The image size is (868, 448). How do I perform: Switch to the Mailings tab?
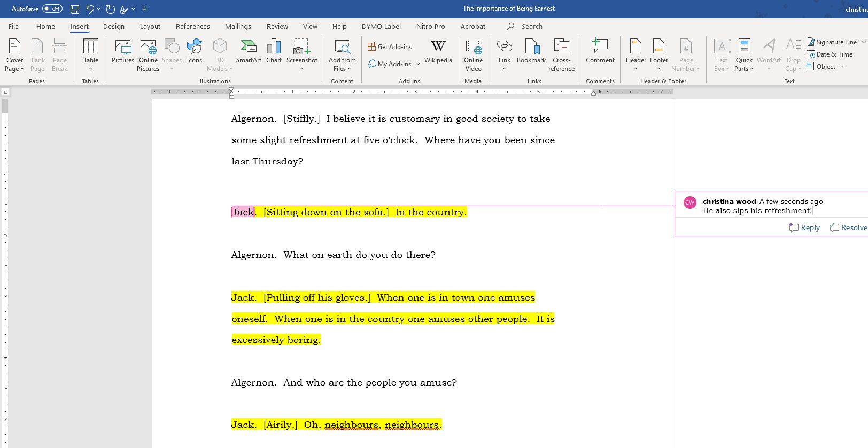[x=238, y=26]
